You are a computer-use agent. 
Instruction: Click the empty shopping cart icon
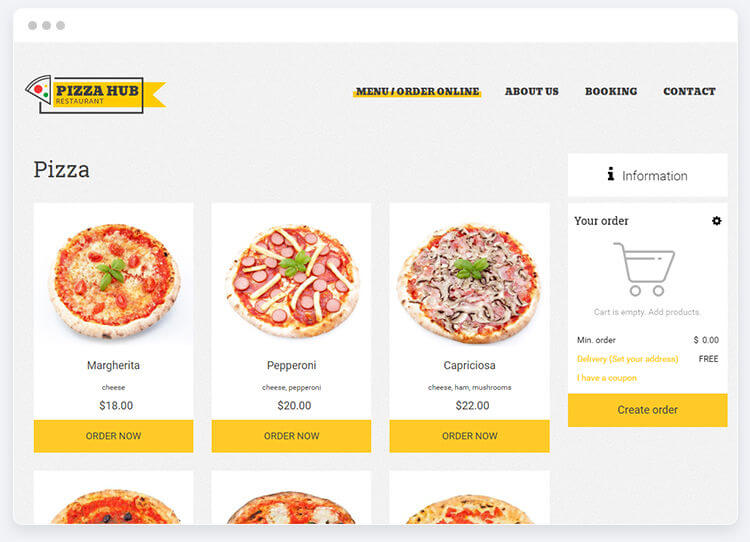644,269
